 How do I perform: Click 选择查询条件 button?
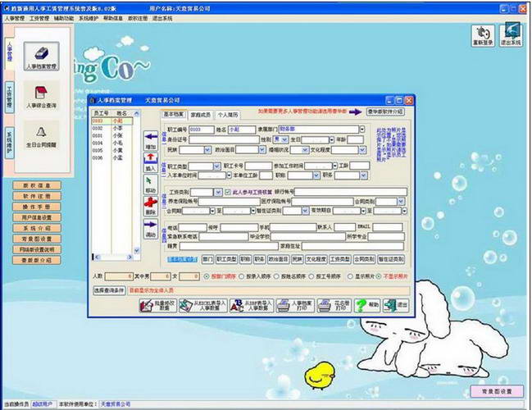(109, 290)
